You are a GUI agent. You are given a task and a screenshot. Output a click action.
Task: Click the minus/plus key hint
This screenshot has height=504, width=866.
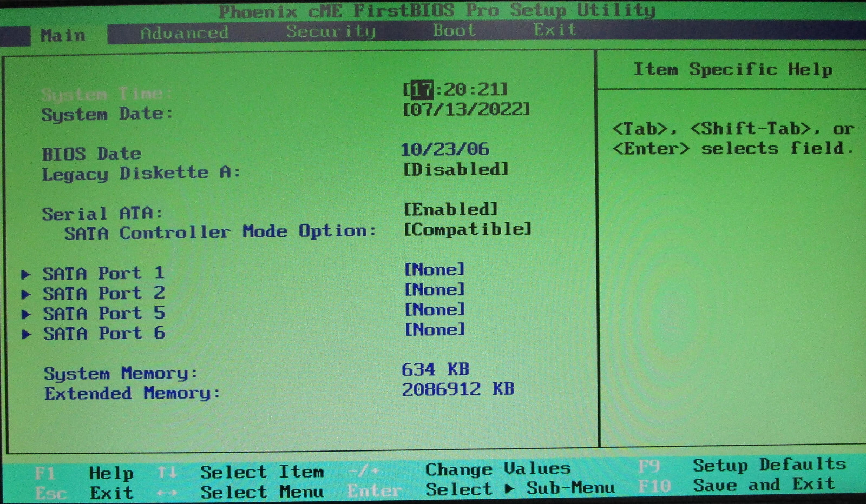click(363, 471)
